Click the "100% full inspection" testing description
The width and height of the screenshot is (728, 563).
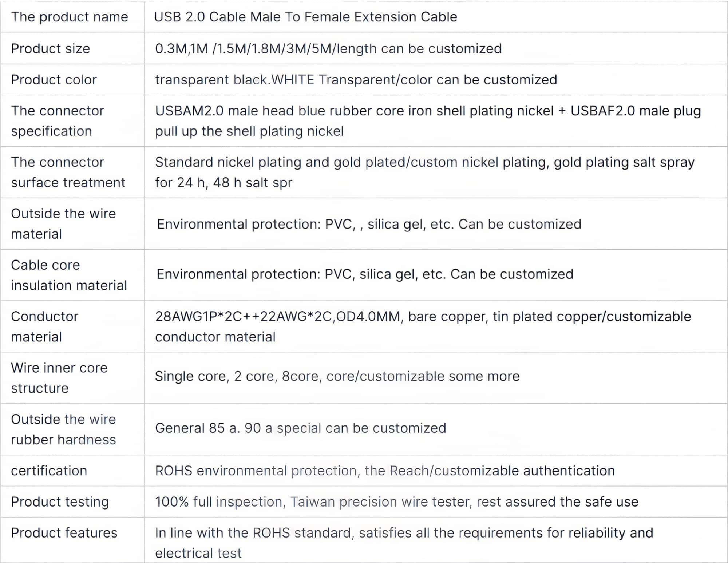point(396,502)
